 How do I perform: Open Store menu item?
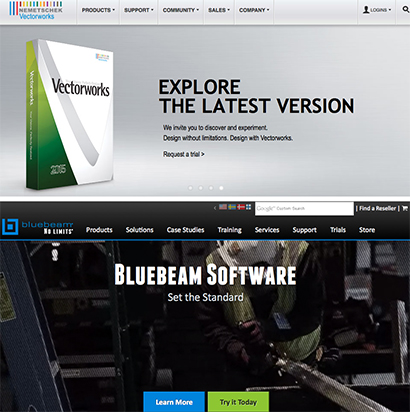pos(367,230)
